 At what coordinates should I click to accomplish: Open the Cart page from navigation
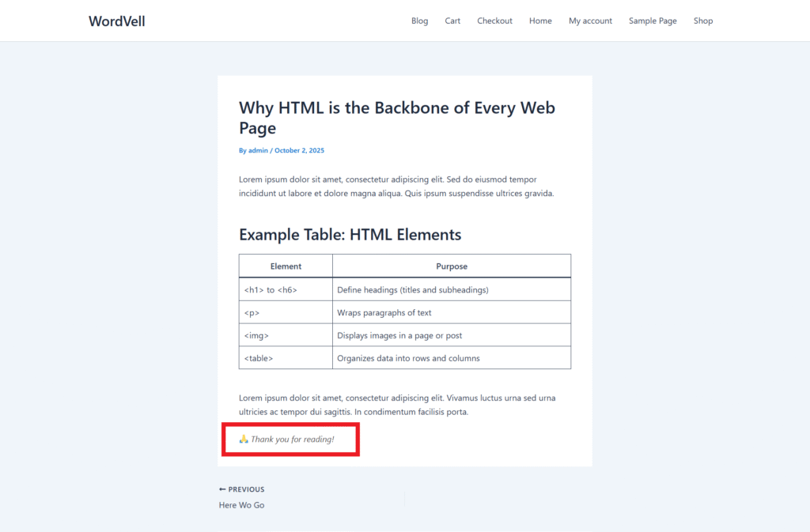coord(452,21)
